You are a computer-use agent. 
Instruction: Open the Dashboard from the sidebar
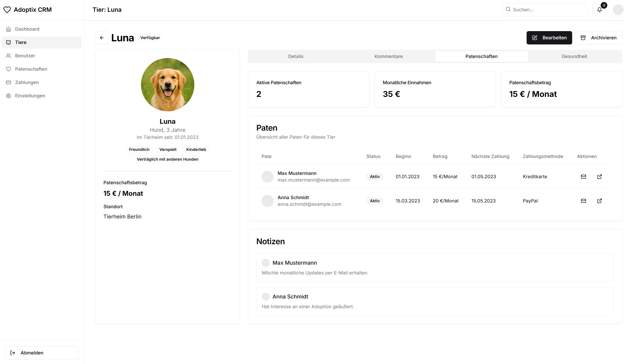[x=9, y=29]
